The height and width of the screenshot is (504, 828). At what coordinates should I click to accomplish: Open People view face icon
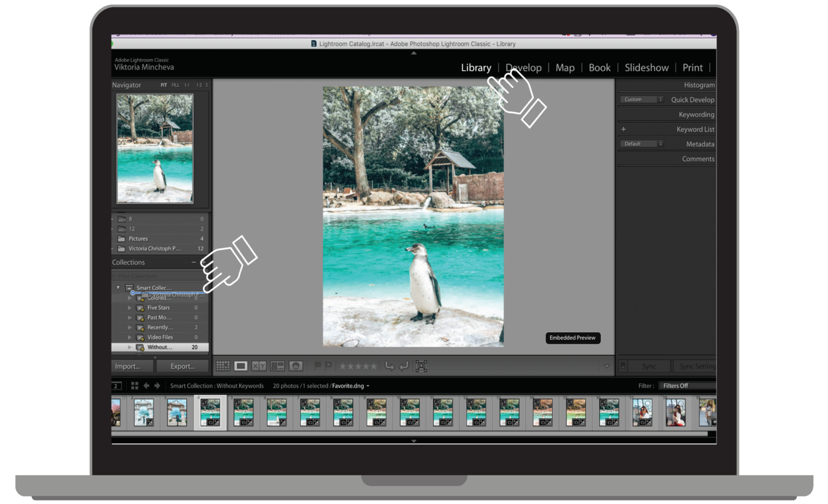coord(296,366)
